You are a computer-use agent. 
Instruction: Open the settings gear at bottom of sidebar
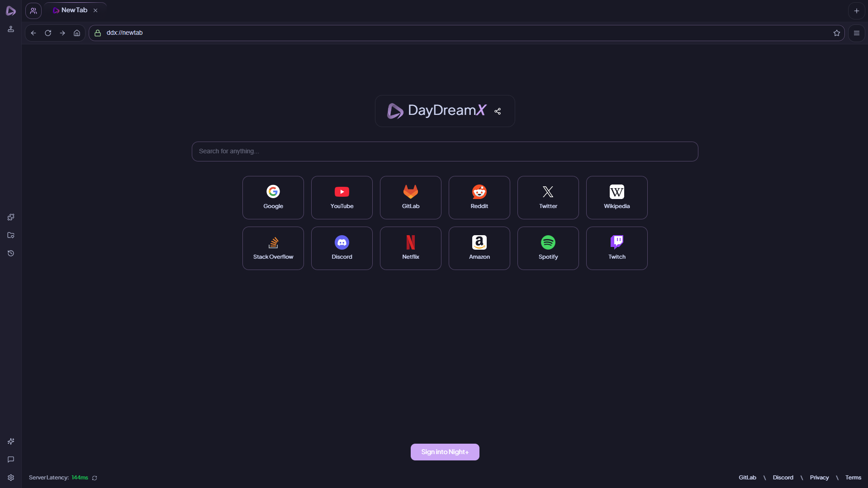tap(11, 478)
